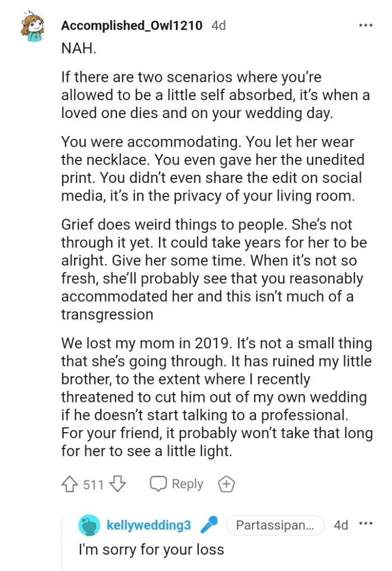The image size is (392, 571).
Task: Tap the speech bubble Reply icon
Action: click(x=159, y=484)
